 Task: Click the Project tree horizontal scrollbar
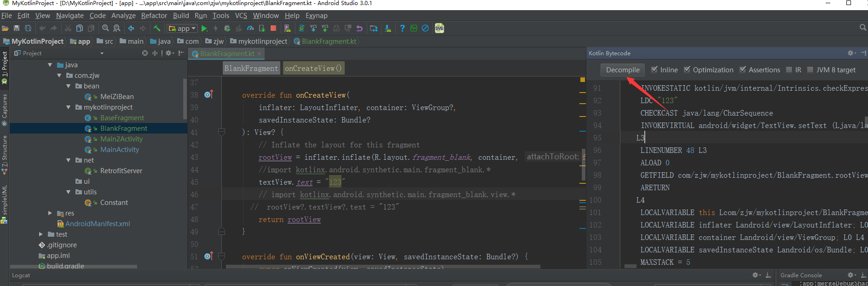click(74, 267)
